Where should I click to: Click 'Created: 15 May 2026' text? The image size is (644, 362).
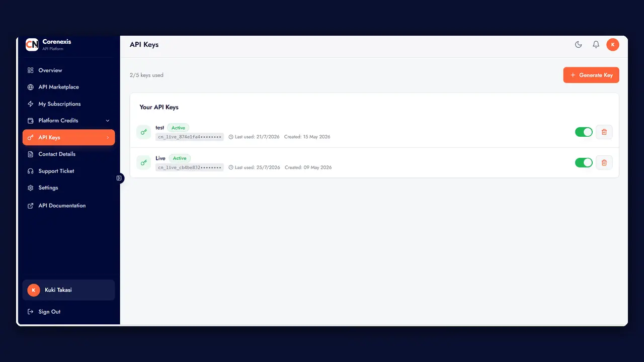point(307,137)
